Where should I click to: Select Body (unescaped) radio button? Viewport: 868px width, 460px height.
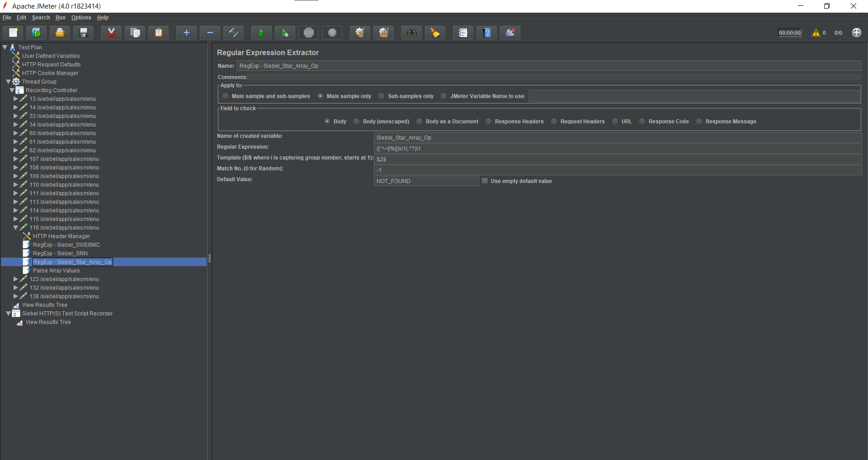(x=357, y=121)
